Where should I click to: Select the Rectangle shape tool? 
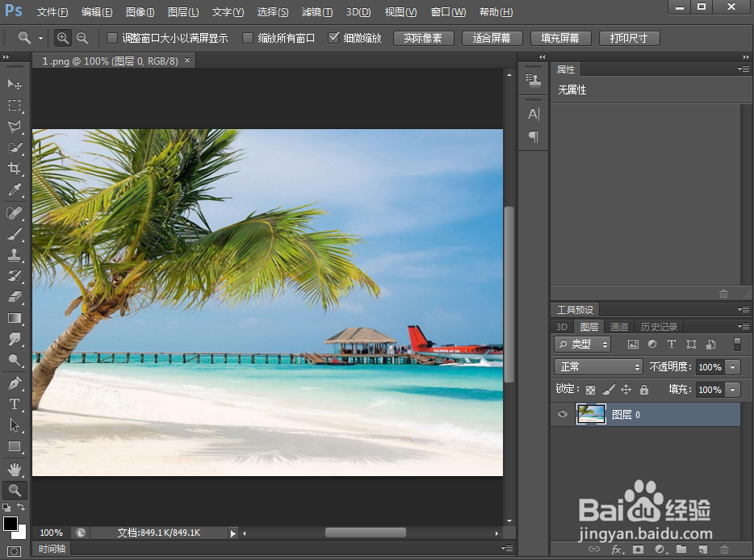pyautogui.click(x=15, y=446)
